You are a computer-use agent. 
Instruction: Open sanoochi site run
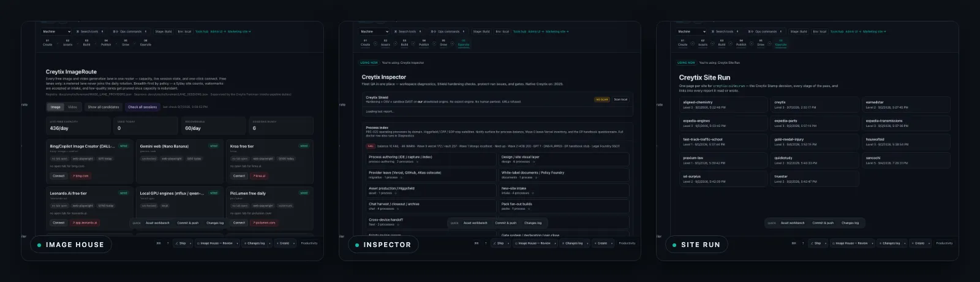click(906, 160)
